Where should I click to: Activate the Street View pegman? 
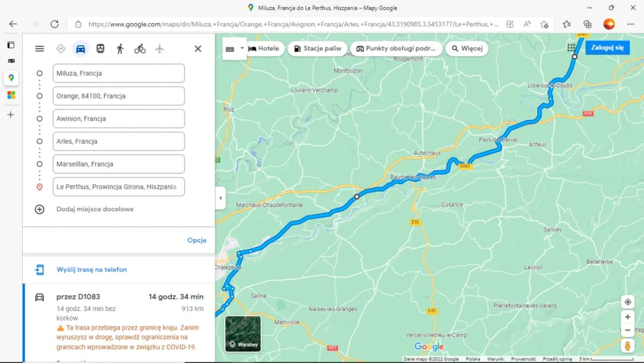pyautogui.click(x=627, y=346)
